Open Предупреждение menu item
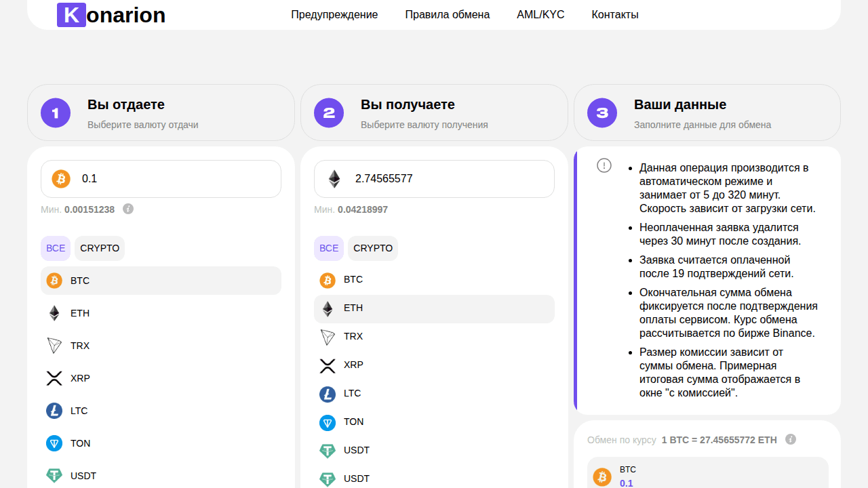Screen dimensions: 868x488 coord(334,15)
